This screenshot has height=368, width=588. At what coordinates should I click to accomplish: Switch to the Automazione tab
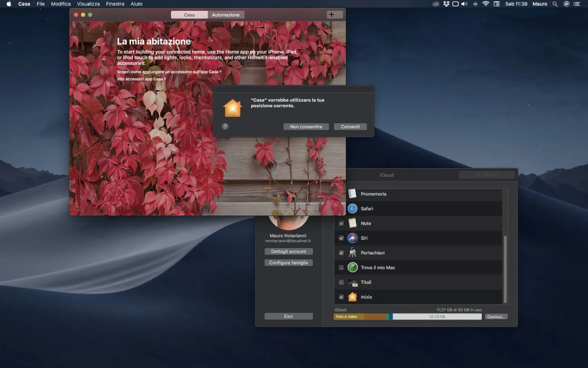click(x=226, y=15)
